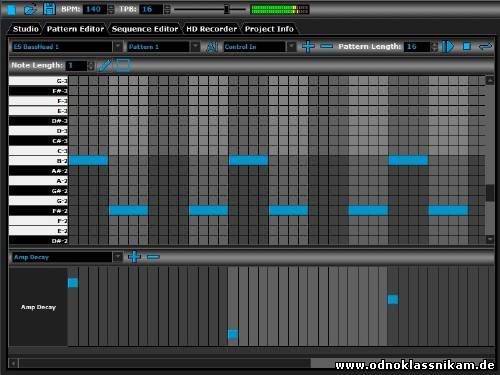Click the A#-2 piano key
This screenshot has width=500, height=375.
coord(38,171)
